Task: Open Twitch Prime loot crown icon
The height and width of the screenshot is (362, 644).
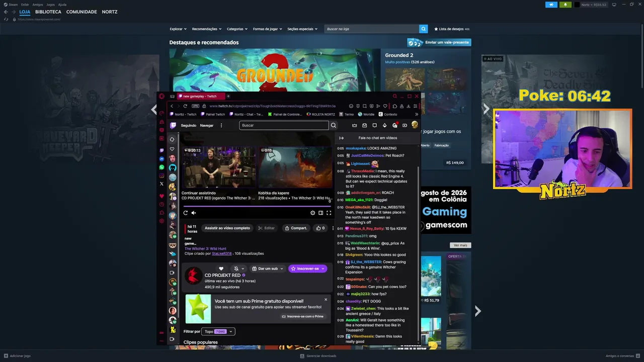Action: pyautogui.click(x=354, y=125)
